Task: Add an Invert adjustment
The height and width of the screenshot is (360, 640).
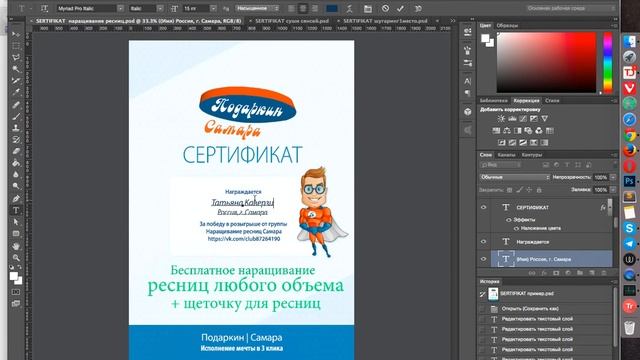Action: (x=502, y=142)
